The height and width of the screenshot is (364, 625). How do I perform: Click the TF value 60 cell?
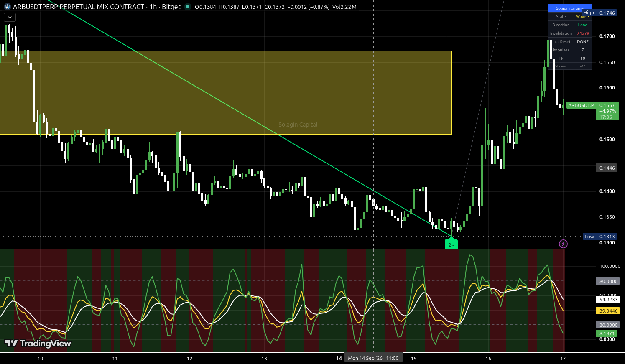(583, 59)
